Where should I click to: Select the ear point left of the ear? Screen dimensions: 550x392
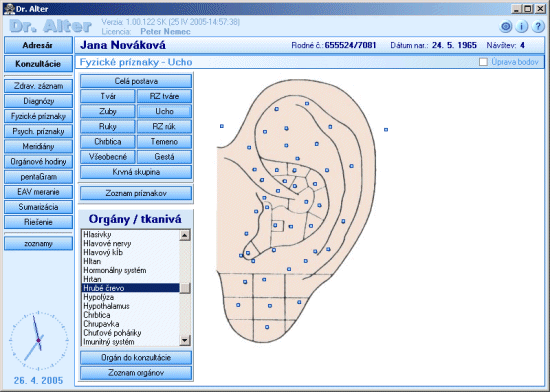pos(222,126)
